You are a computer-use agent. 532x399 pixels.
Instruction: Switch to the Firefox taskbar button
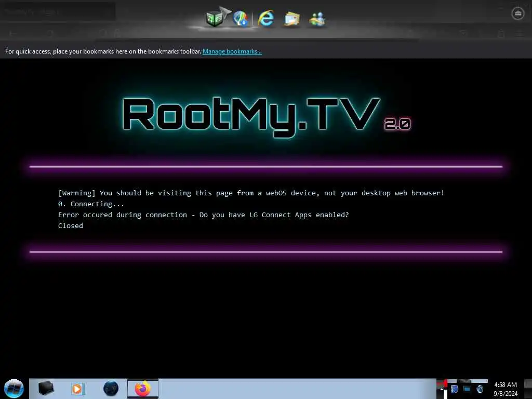pos(143,389)
